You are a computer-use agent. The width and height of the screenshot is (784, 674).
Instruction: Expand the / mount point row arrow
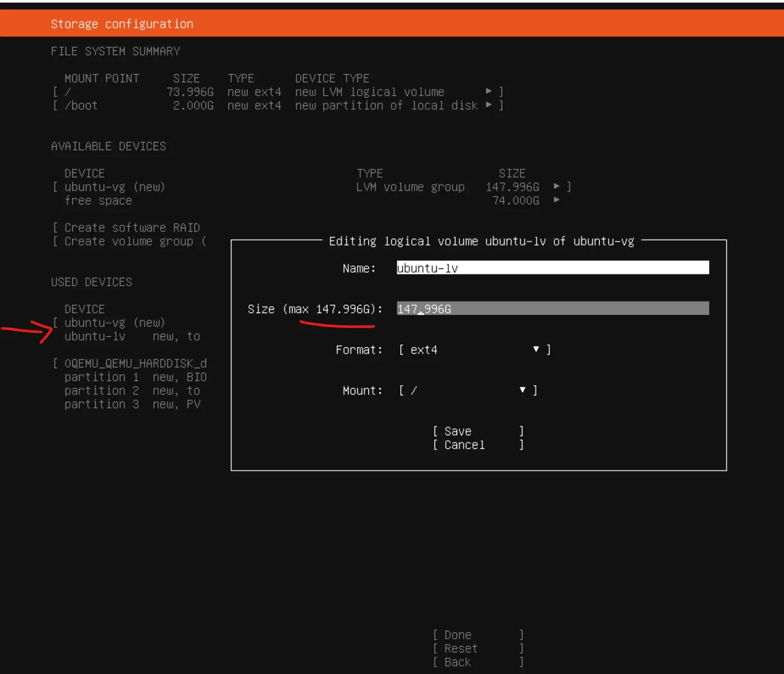point(489,91)
